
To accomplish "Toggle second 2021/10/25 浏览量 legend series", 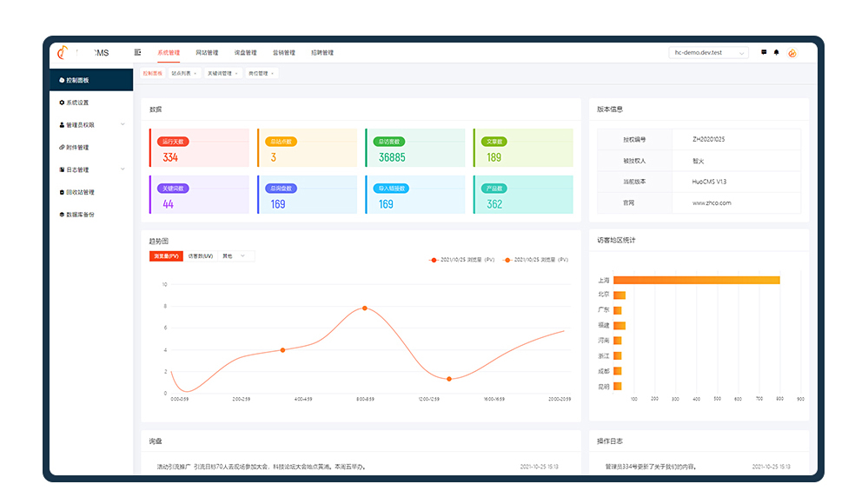I will [x=536, y=260].
